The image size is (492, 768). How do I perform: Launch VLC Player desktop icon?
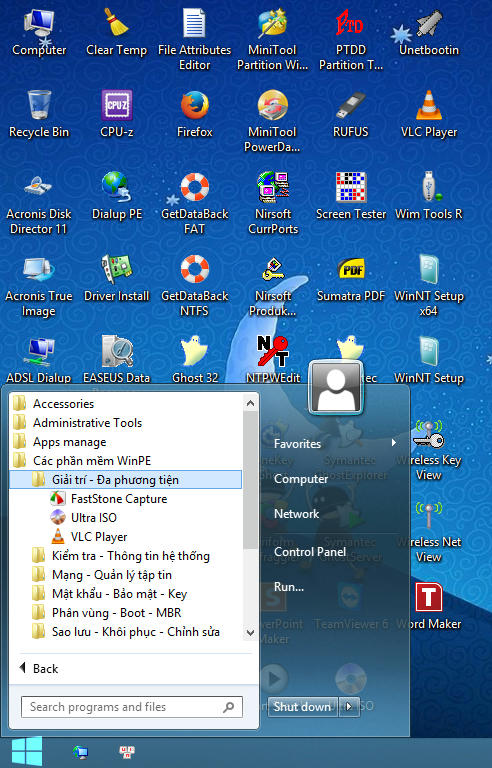429,115
